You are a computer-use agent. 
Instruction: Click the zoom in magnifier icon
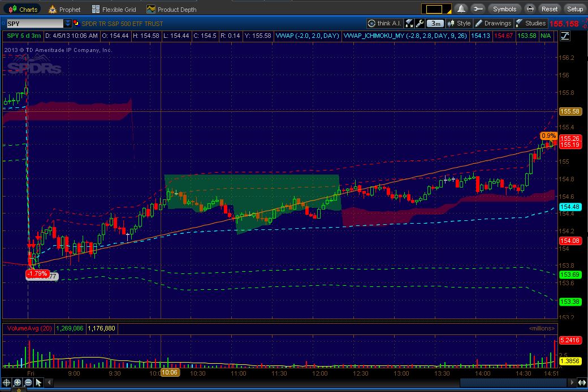pyautogui.click(x=18, y=382)
